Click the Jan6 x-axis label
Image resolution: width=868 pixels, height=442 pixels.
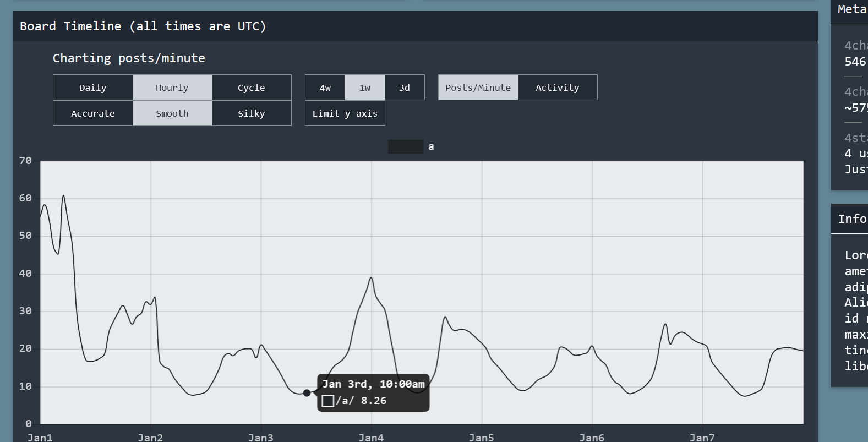click(x=592, y=438)
